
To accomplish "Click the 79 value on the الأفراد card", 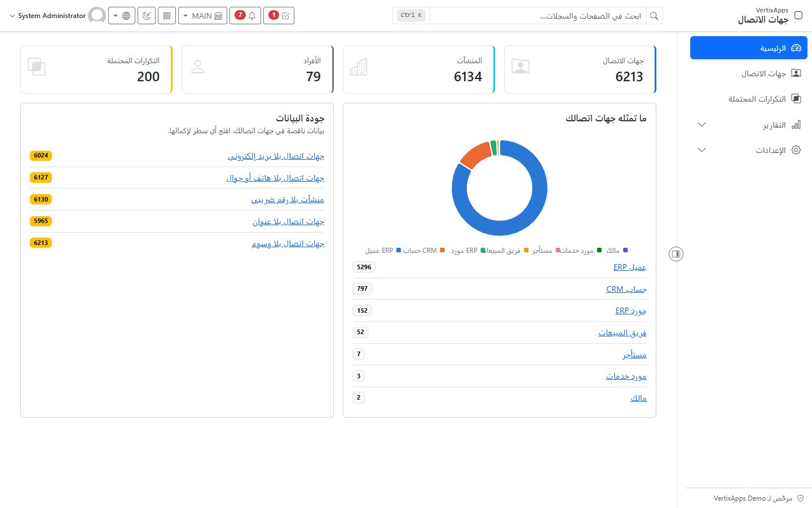I will 314,77.
